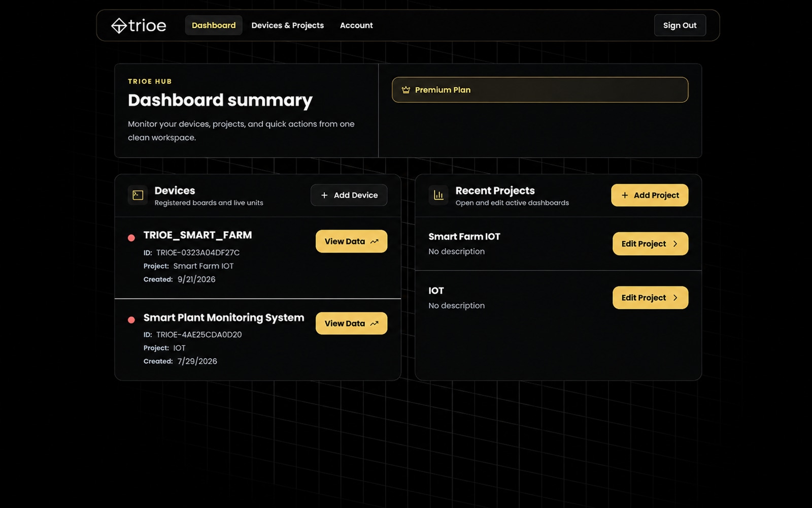Click the Smart Farm IOT project value under TRIOE_SMART_FARM
812x508 pixels.
(x=204, y=266)
